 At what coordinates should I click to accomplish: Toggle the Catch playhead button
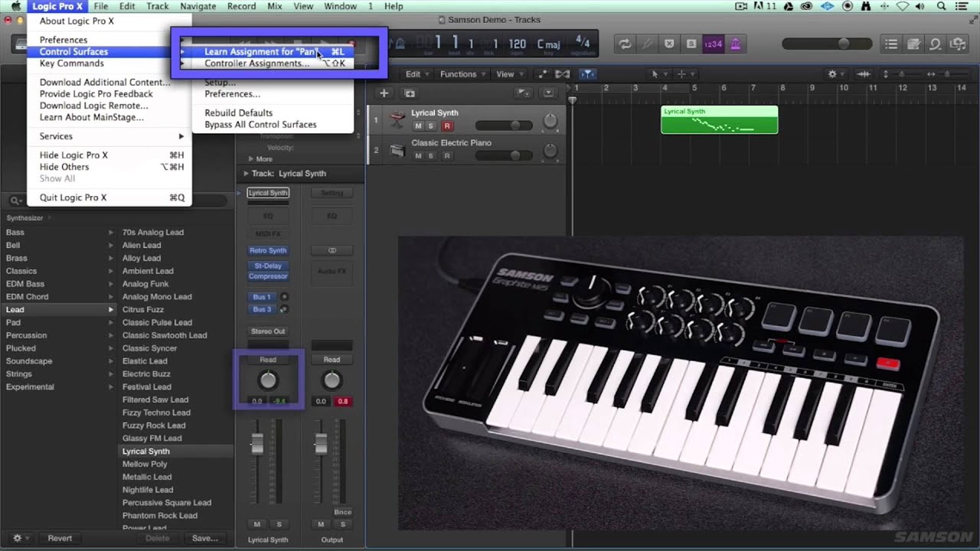click(x=587, y=74)
